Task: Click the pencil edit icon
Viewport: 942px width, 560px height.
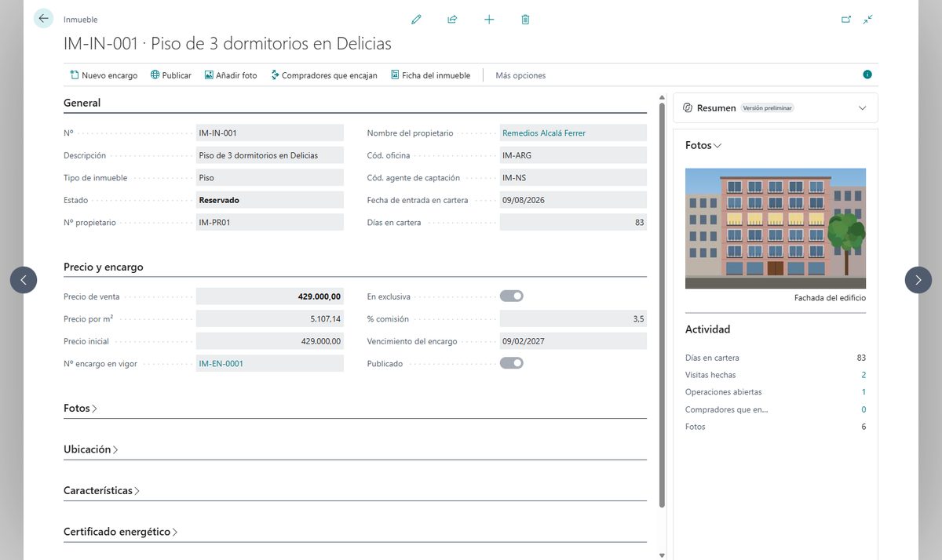Action: (416, 19)
